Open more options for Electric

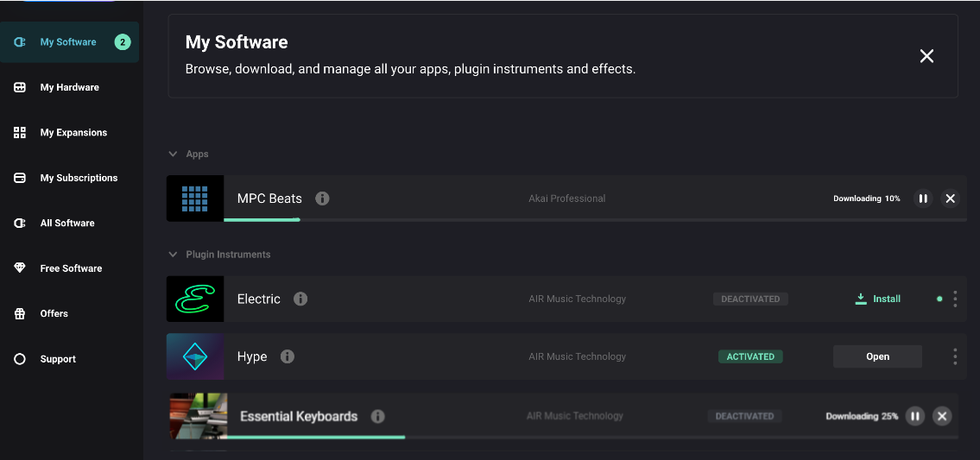955,299
